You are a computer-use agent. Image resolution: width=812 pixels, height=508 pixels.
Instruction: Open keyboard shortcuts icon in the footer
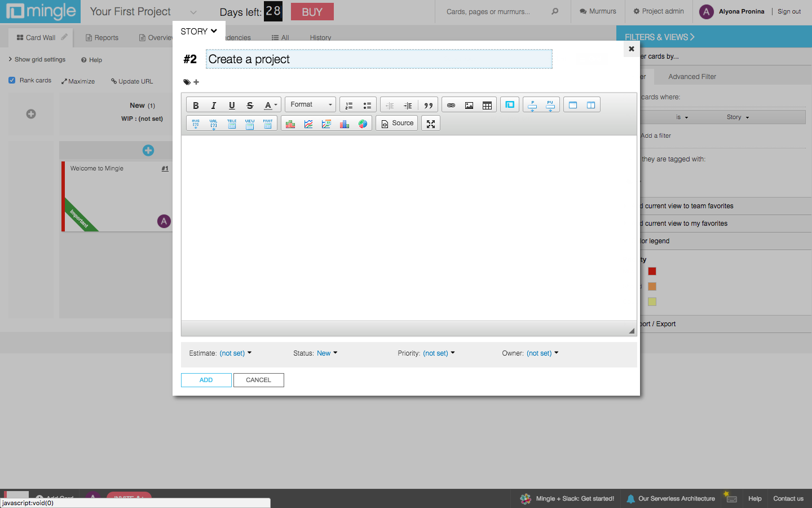pyautogui.click(x=731, y=498)
